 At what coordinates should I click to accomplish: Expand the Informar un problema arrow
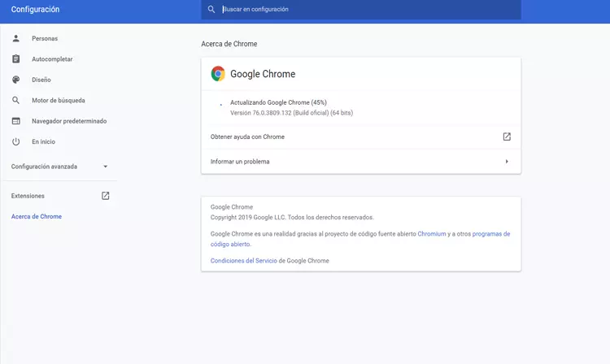pyautogui.click(x=507, y=162)
